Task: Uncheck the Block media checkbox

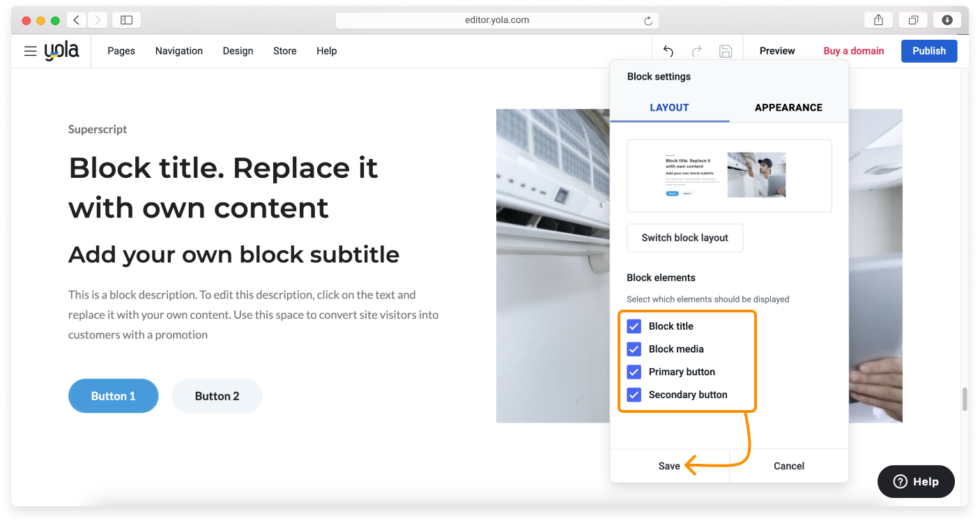Action: click(634, 349)
